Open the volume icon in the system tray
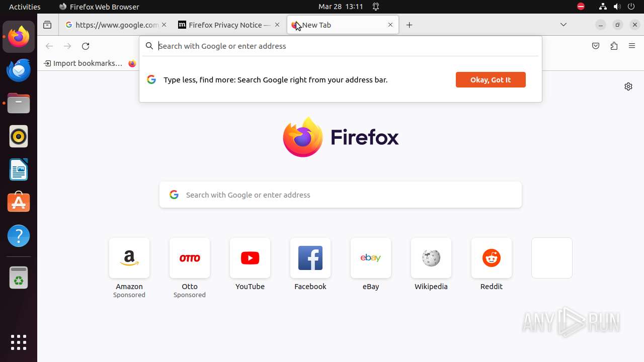Screen dimensions: 644x362 pyautogui.click(x=617, y=7)
